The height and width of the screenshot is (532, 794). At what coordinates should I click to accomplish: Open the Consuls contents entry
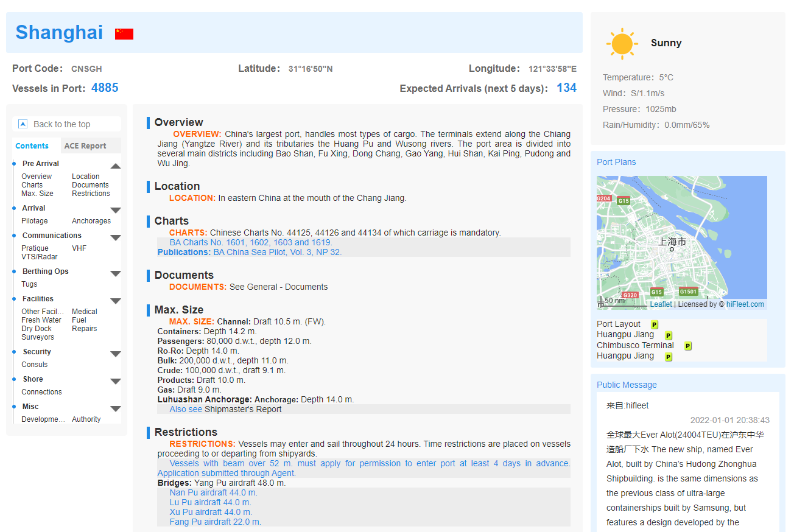pyautogui.click(x=35, y=365)
